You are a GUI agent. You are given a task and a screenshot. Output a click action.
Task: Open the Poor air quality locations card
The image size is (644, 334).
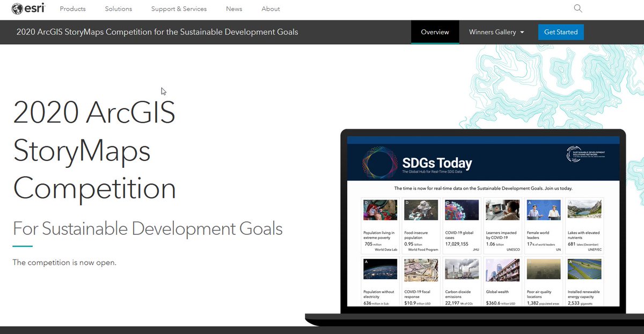(544, 281)
